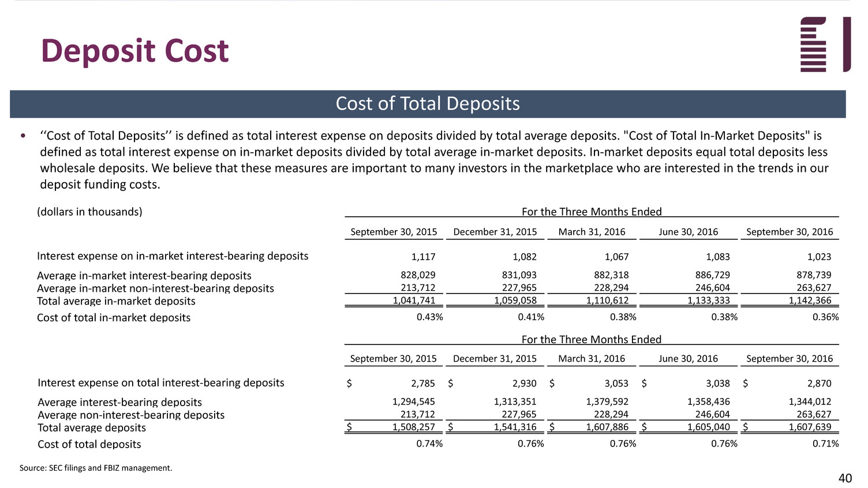Viewport: 868px width, 488px height.
Task: Select total average deposits 1,607,886
Action: 607,427
